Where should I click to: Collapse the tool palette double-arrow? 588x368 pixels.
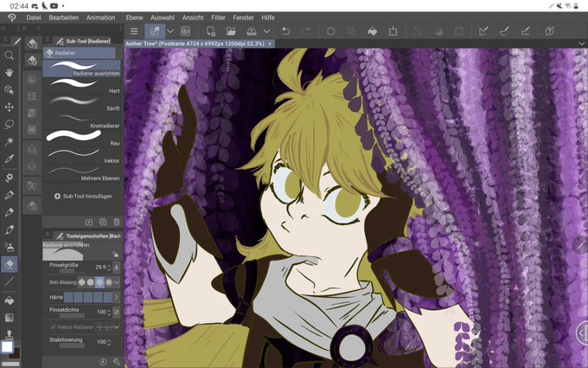coord(3,29)
